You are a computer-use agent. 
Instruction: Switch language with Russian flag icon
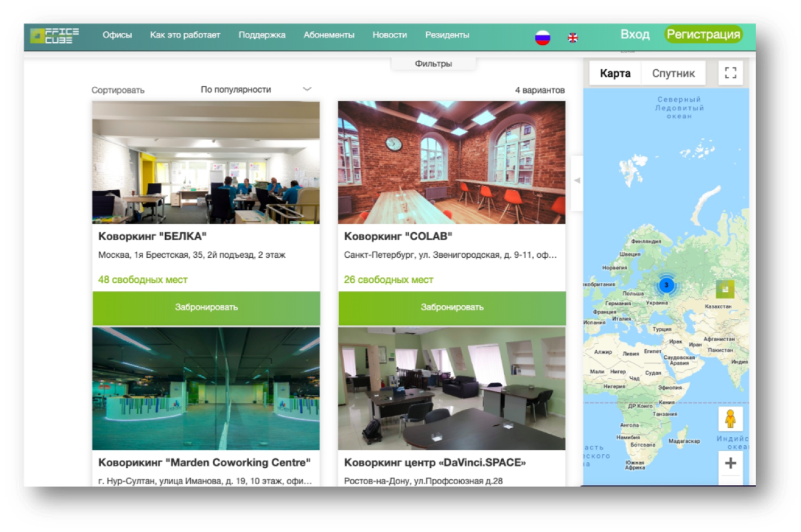[x=542, y=37]
